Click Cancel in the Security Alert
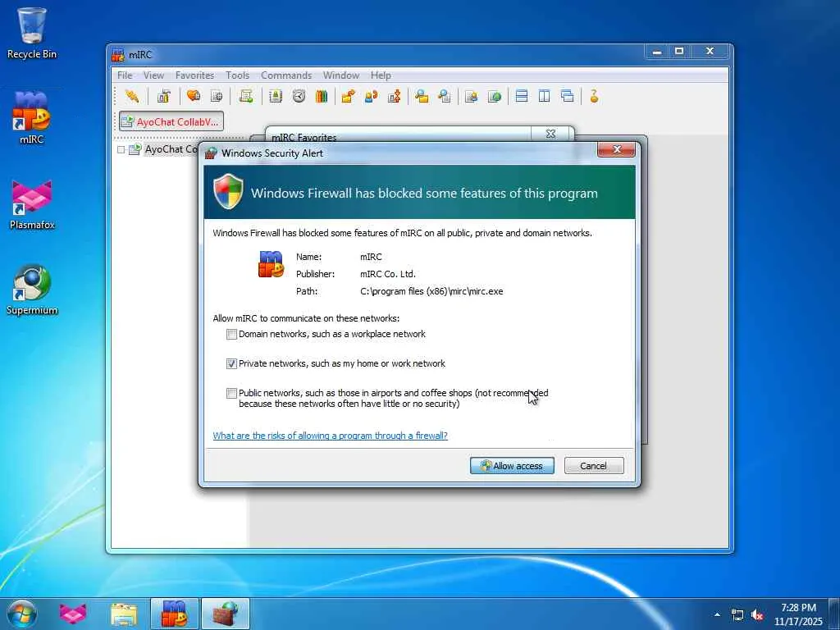This screenshot has height=630, width=840. pyautogui.click(x=594, y=466)
